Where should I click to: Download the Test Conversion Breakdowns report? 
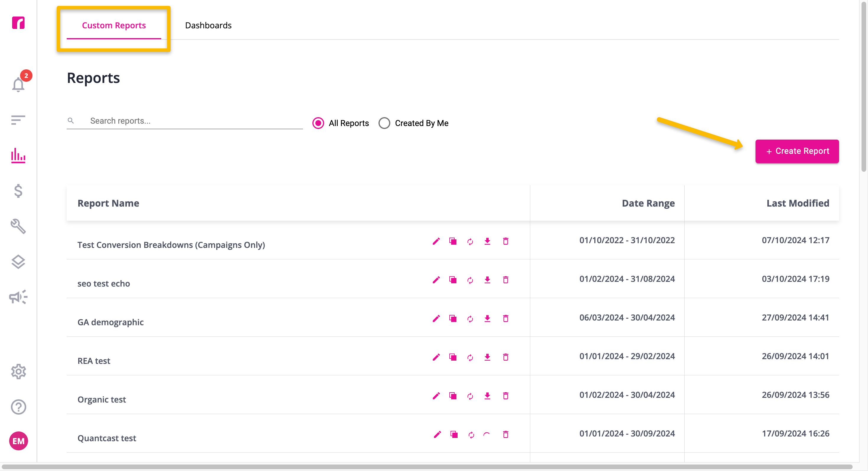pos(487,241)
